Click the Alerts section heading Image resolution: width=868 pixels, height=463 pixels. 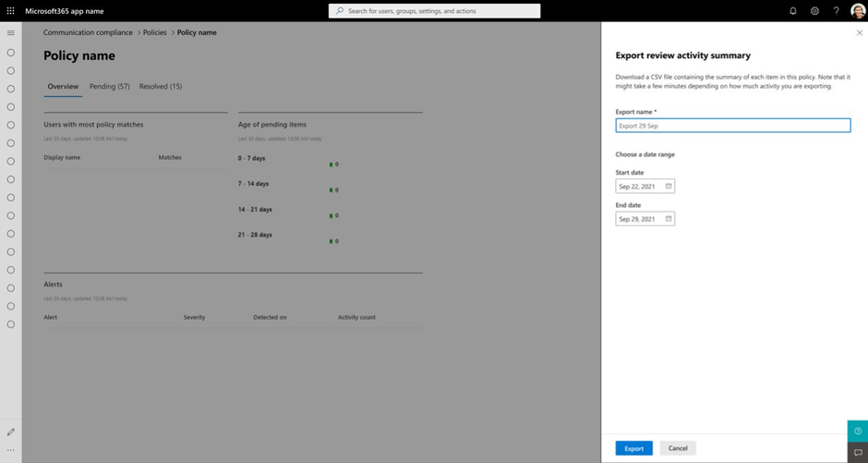coord(54,284)
